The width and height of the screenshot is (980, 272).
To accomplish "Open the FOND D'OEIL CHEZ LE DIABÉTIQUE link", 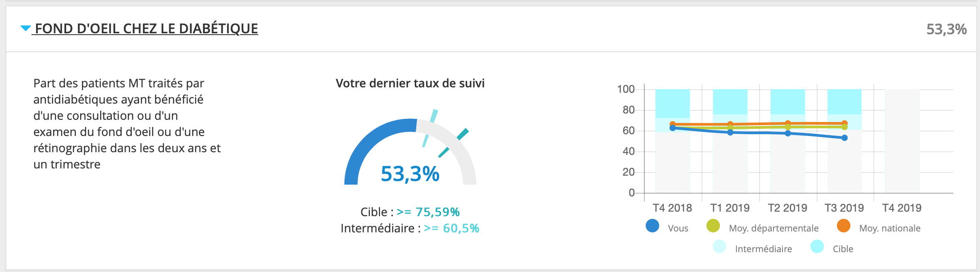I will (x=146, y=29).
